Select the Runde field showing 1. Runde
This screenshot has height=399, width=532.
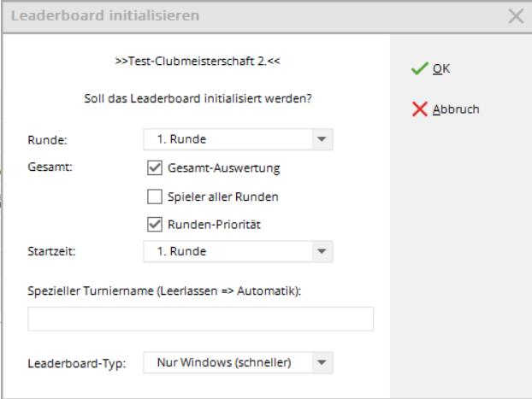[227, 139]
